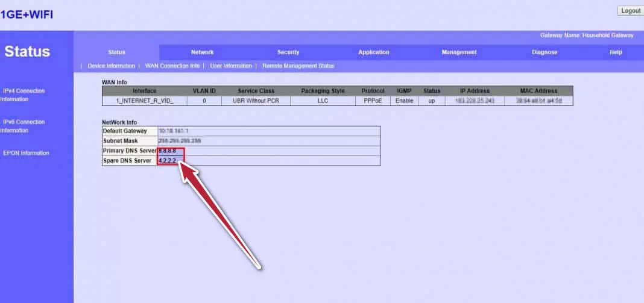Switch to the Diagnose tab
Viewport: 644px width, 303px height.
[545, 52]
